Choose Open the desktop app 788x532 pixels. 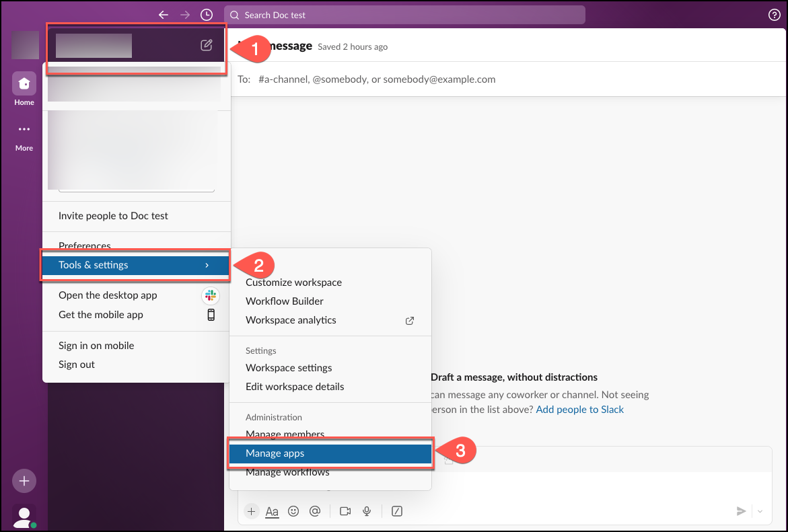136,295
